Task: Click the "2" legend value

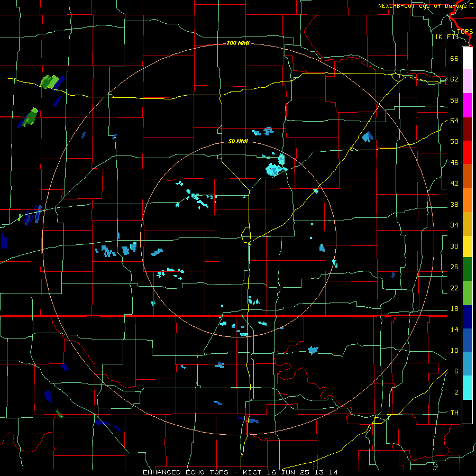Action: click(456, 392)
